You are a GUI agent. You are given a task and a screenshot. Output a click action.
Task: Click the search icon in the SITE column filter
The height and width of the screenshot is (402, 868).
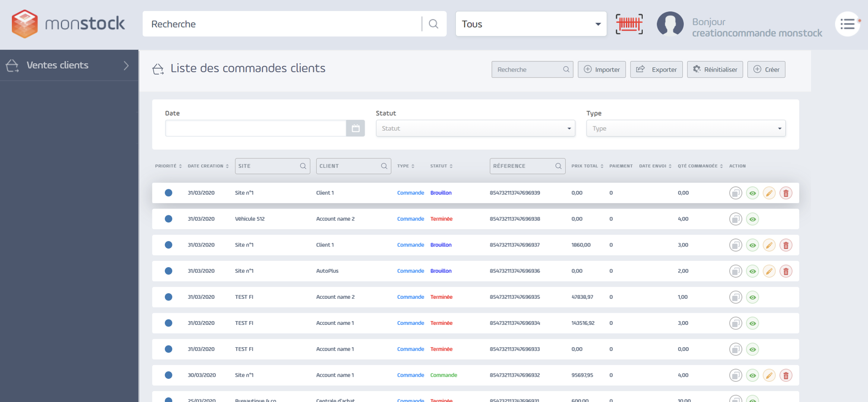point(303,166)
